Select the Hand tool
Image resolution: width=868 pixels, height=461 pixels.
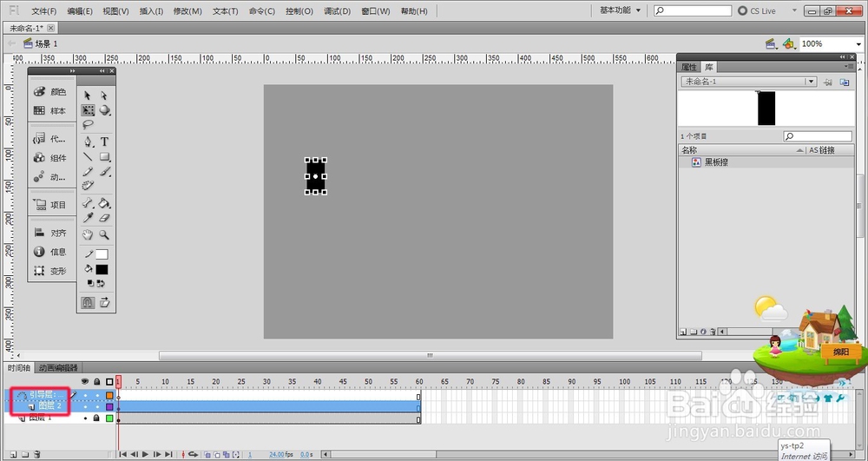click(88, 234)
